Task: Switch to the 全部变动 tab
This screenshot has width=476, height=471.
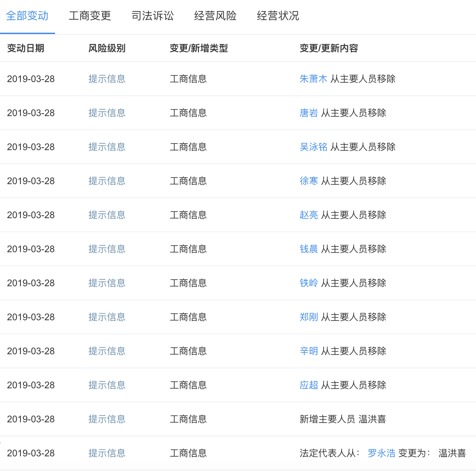Action: (27, 16)
